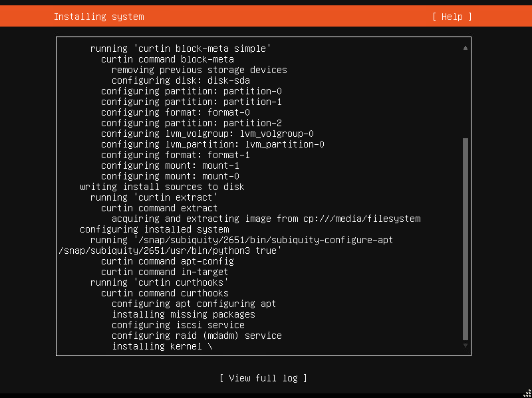Select the 'configuring disk: disk-sda' entry
532x398 pixels.
pos(181,80)
